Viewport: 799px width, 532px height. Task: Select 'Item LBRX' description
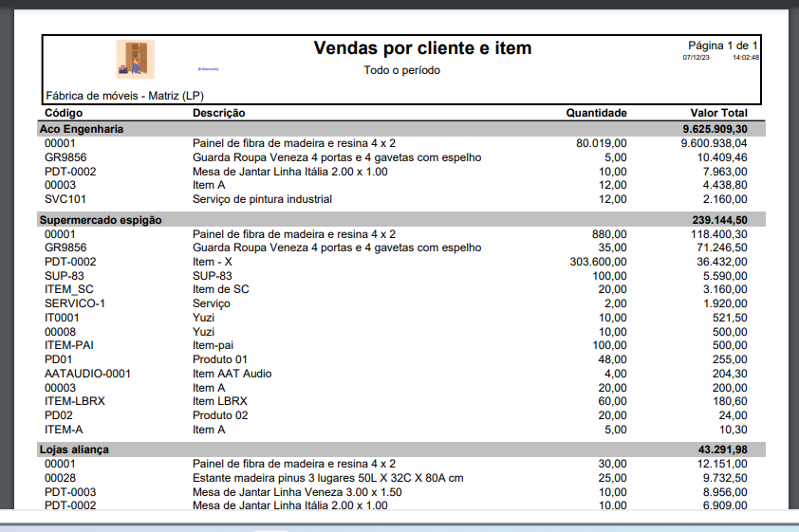[219, 402]
